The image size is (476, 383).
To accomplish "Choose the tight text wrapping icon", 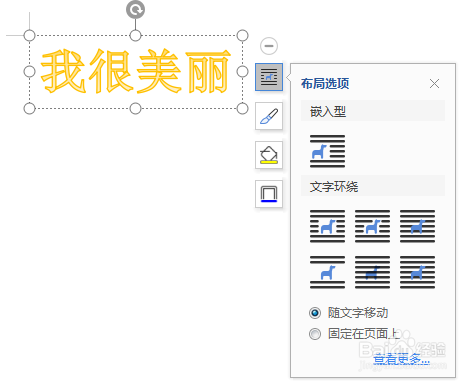I will click(x=372, y=226).
